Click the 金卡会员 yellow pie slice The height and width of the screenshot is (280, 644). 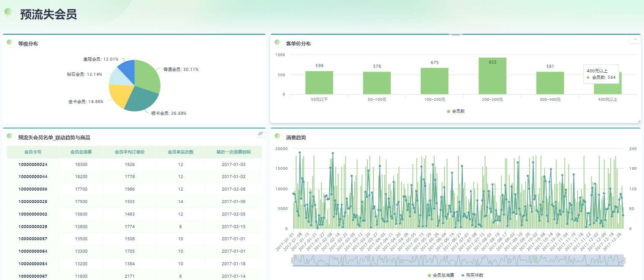(x=120, y=95)
